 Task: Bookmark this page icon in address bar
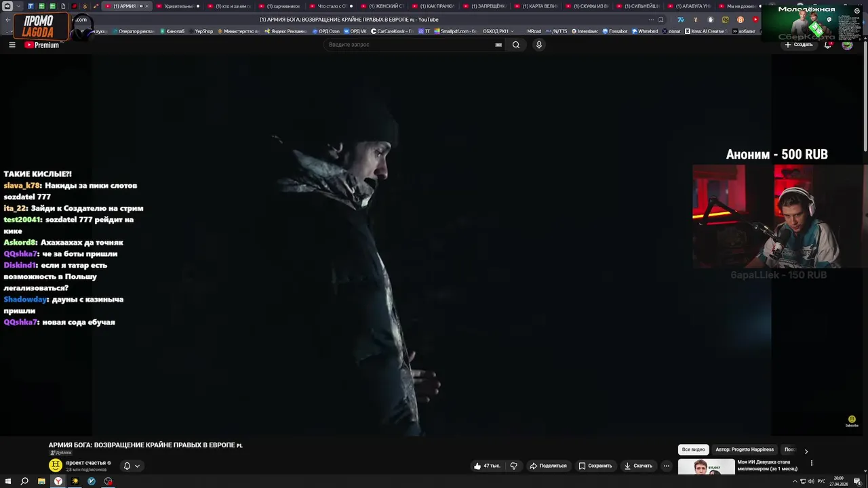660,20
